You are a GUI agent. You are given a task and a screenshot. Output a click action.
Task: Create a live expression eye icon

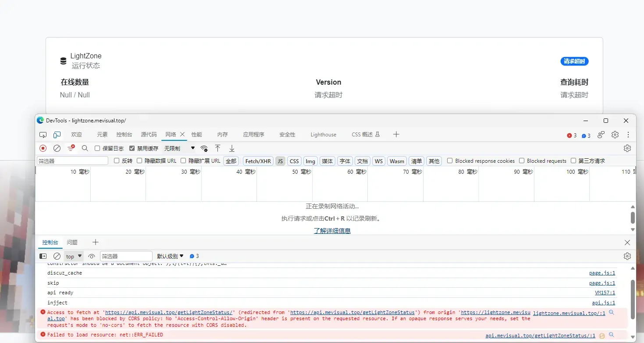(92, 256)
